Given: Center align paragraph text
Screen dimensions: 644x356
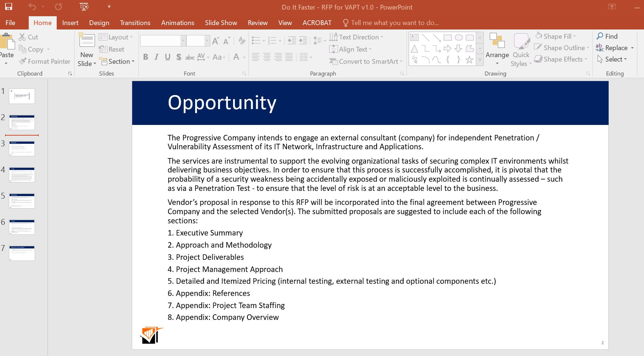Looking at the screenshot, I should pyautogui.click(x=267, y=57).
